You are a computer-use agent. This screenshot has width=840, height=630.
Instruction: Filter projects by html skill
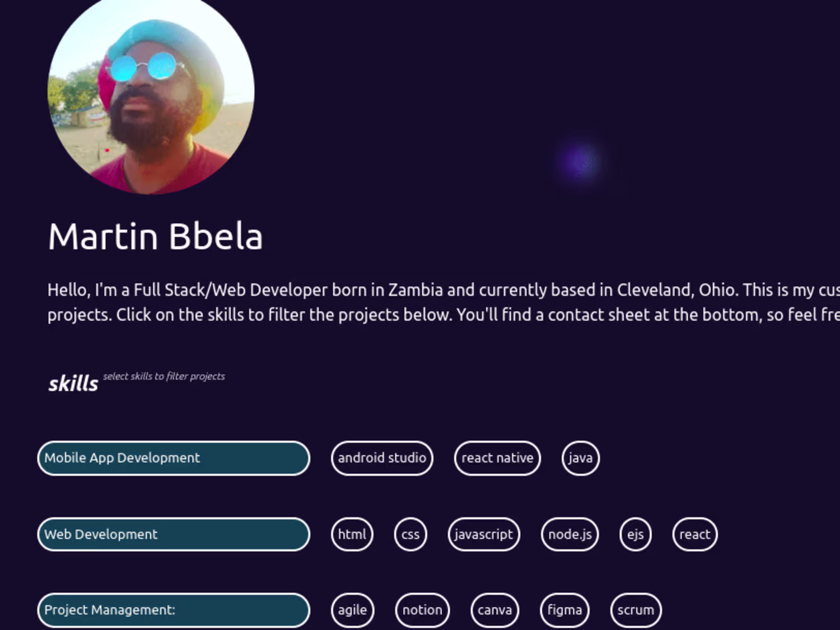coord(352,534)
